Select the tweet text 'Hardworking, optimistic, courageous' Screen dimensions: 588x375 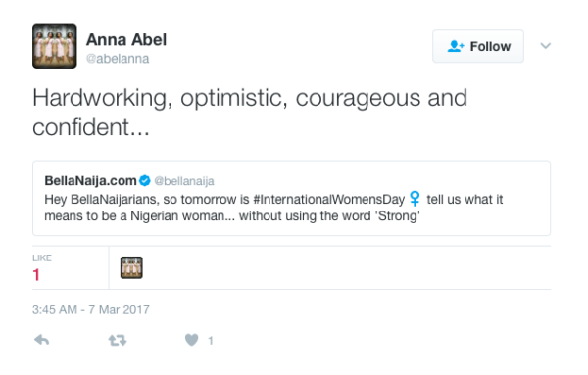point(226,98)
